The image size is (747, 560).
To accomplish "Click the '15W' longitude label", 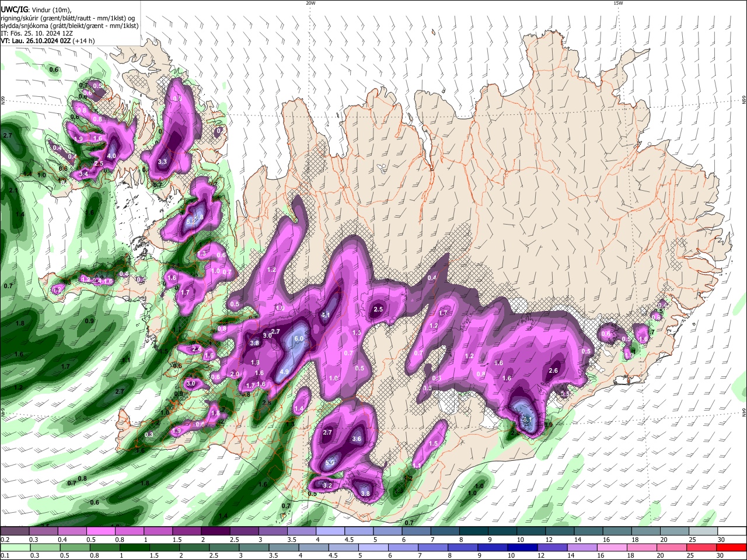I will [x=618, y=3].
